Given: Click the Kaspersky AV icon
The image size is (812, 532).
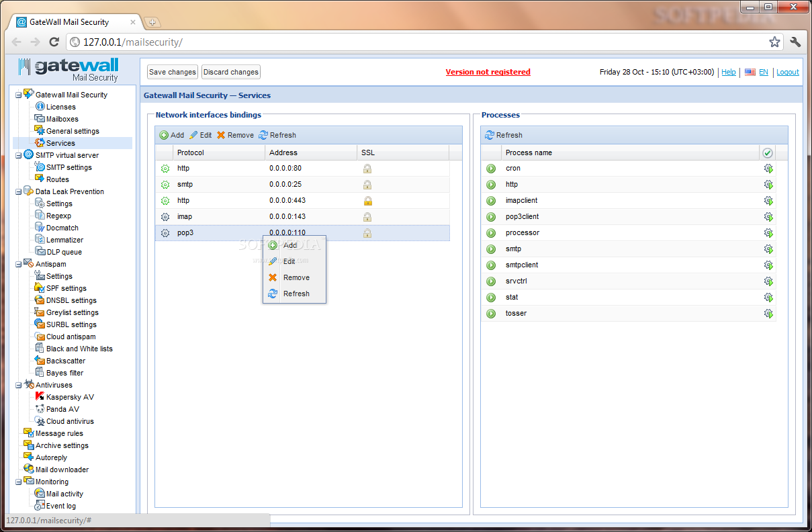Looking at the screenshot, I should click(40, 396).
